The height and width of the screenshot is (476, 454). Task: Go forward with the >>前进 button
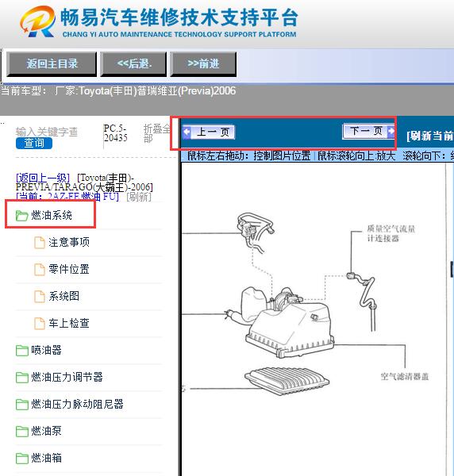(x=203, y=64)
